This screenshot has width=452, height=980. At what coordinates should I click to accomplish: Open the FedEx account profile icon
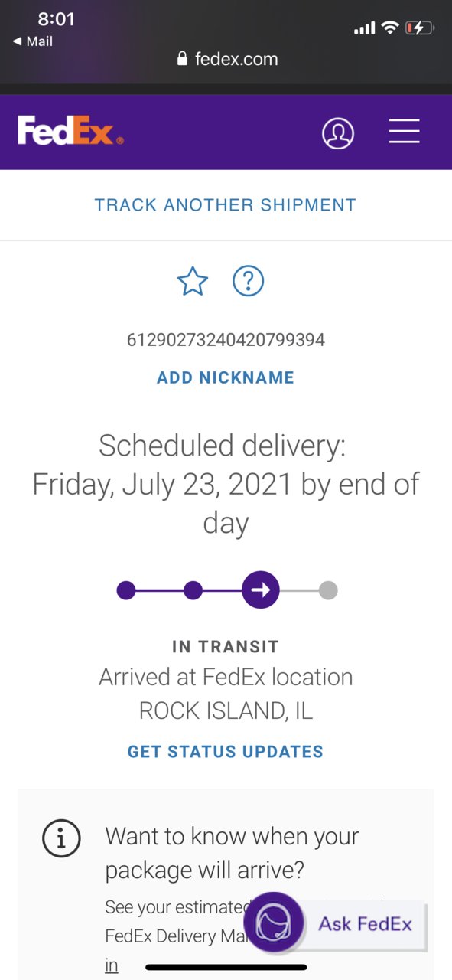[338, 133]
